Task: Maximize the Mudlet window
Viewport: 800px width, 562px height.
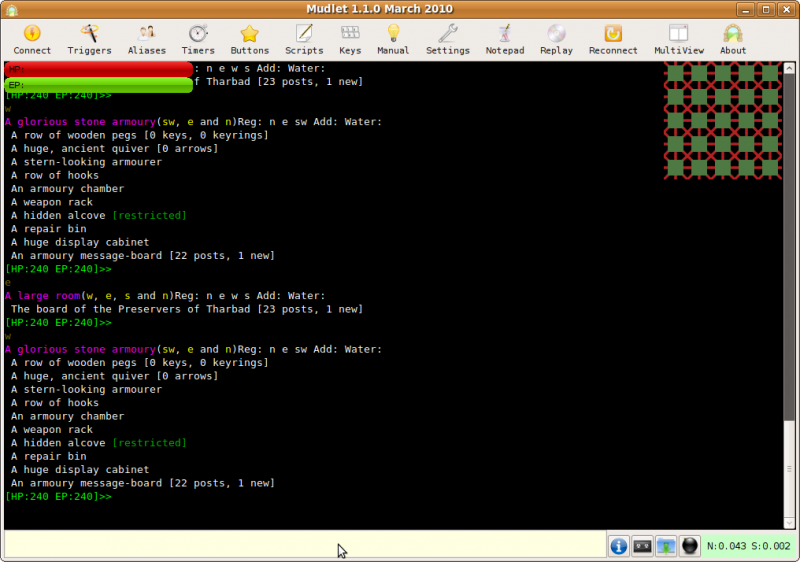Action: click(766, 9)
